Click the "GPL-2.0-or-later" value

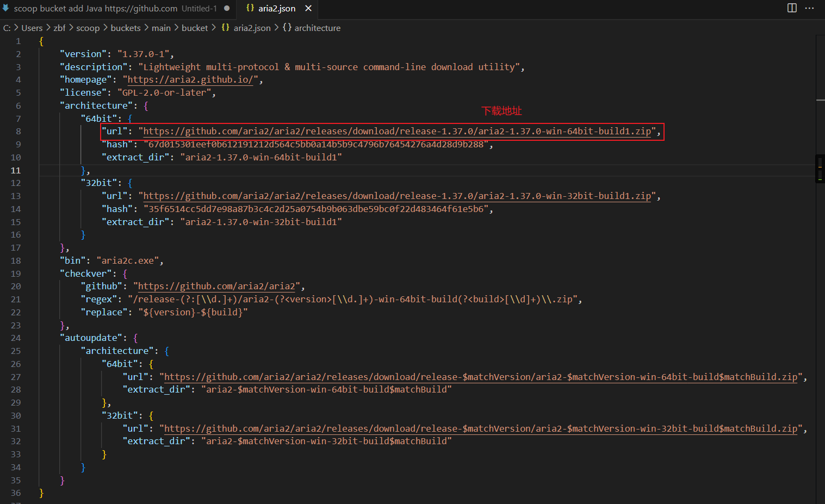coord(164,92)
